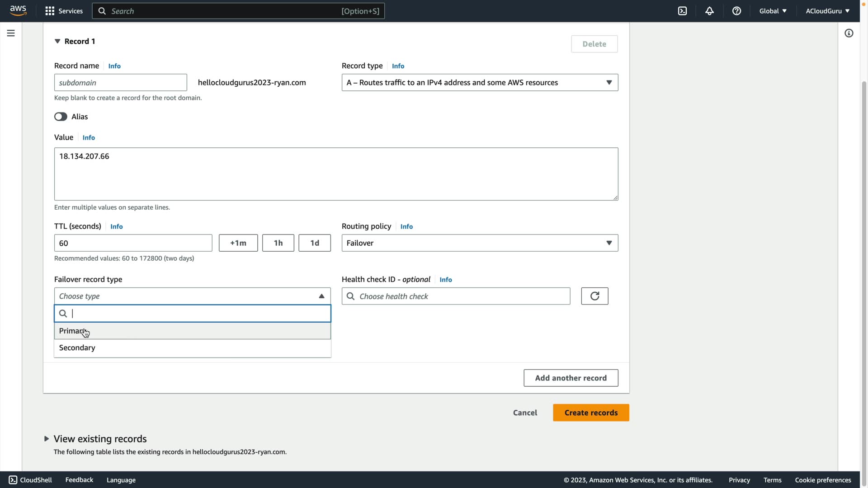The height and width of the screenshot is (488, 868).
Task: Click the Create records button
Action: coord(590,413)
